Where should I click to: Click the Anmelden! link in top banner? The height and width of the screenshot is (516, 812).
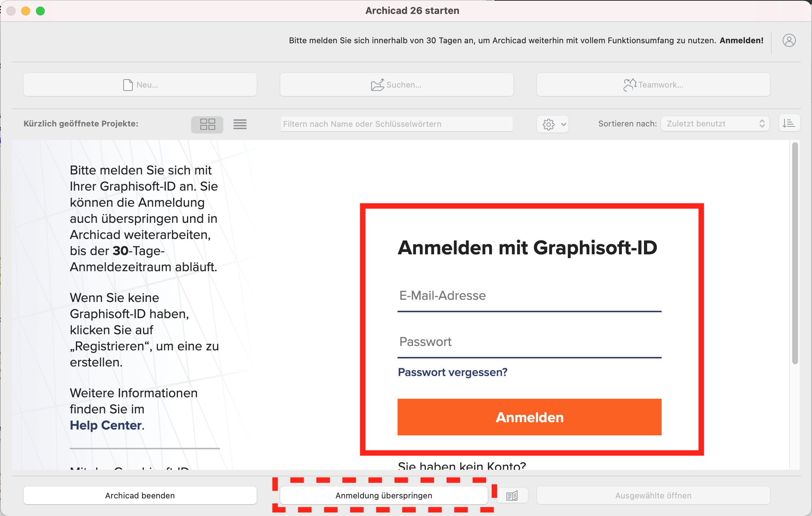[x=741, y=40]
